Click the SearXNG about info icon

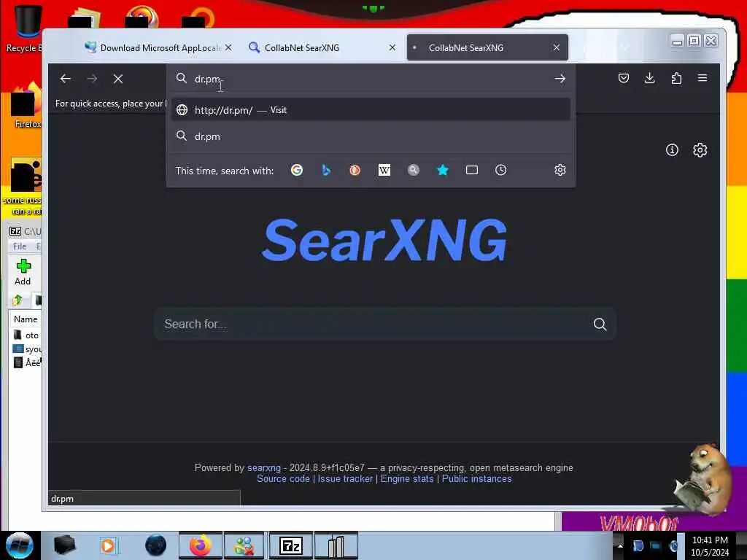click(672, 150)
